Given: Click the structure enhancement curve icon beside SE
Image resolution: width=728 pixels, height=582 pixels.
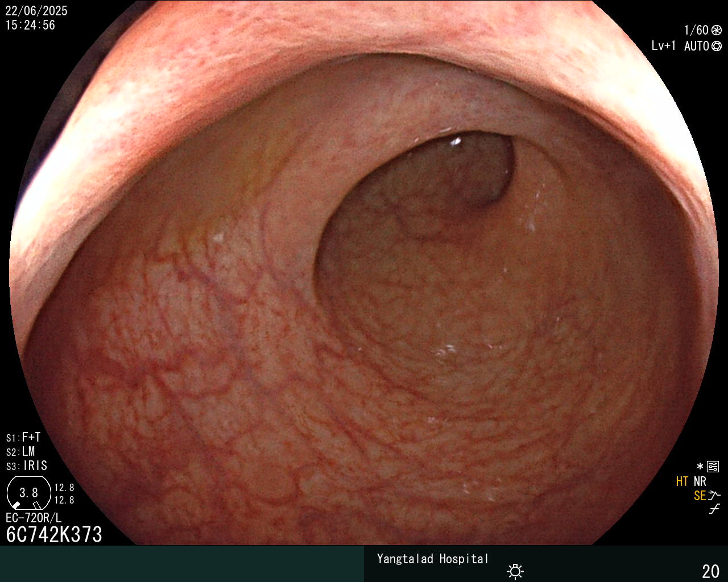Looking at the screenshot, I should 714,495.
